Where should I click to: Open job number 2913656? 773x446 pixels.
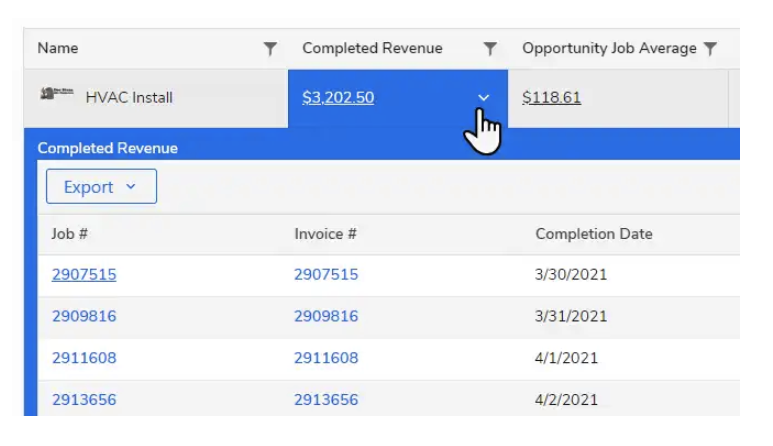pyautogui.click(x=84, y=400)
